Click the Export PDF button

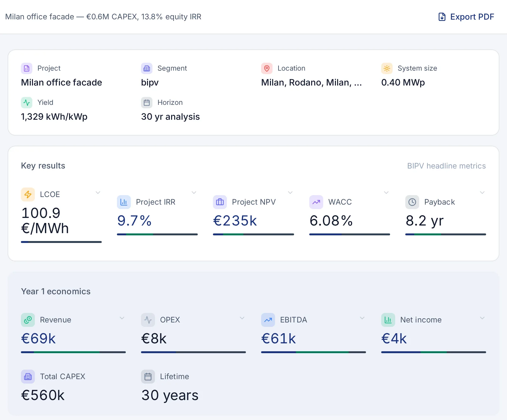pos(466,17)
